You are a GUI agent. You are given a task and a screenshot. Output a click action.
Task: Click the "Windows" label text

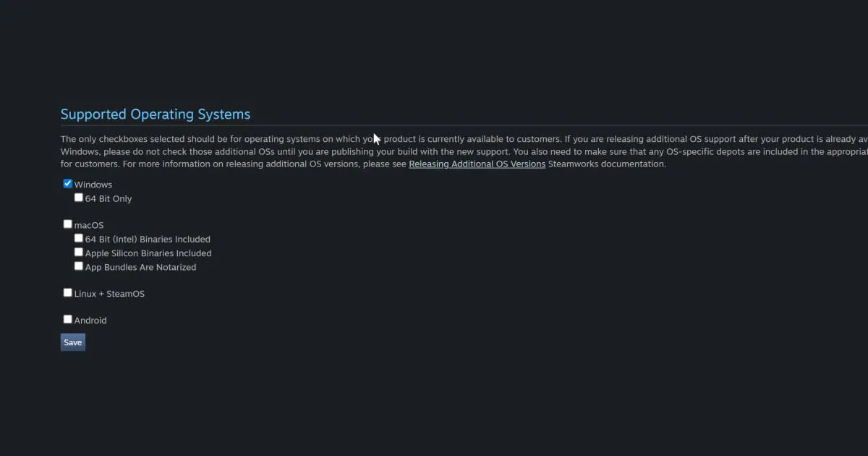coord(93,185)
